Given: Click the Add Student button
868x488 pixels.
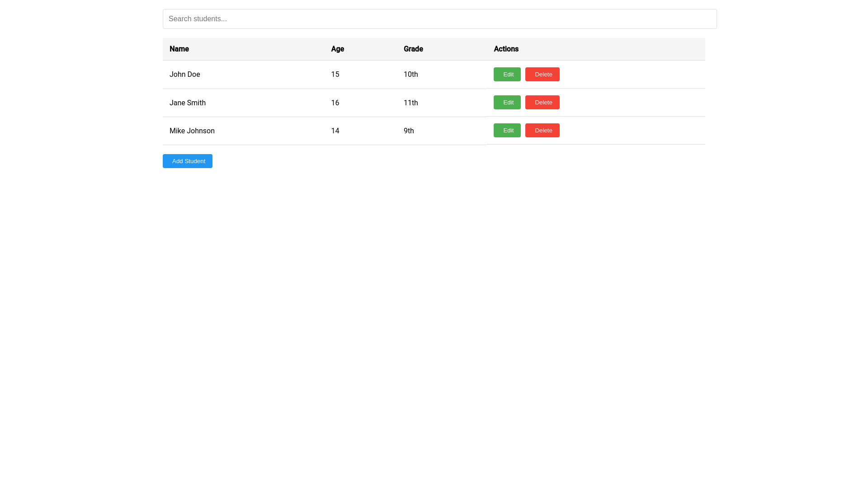Looking at the screenshot, I should pos(187,161).
